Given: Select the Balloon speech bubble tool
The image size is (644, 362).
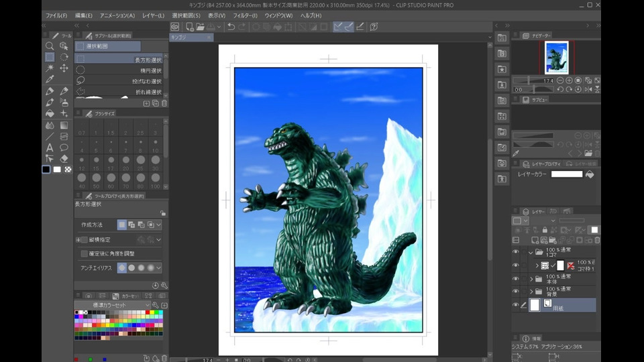Looking at the screenshot, I should pyautogui.click(x=64, y=147).
